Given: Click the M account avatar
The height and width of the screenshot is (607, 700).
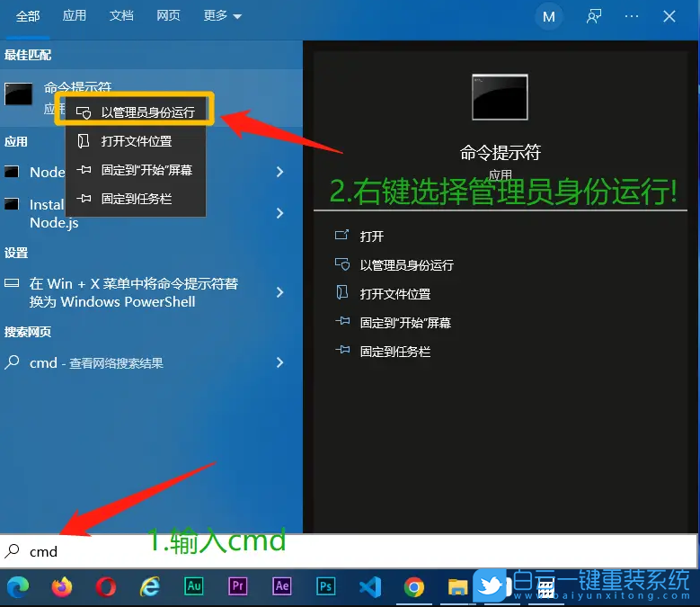Looking at the screenshot, I should click(x=549, y=17).
